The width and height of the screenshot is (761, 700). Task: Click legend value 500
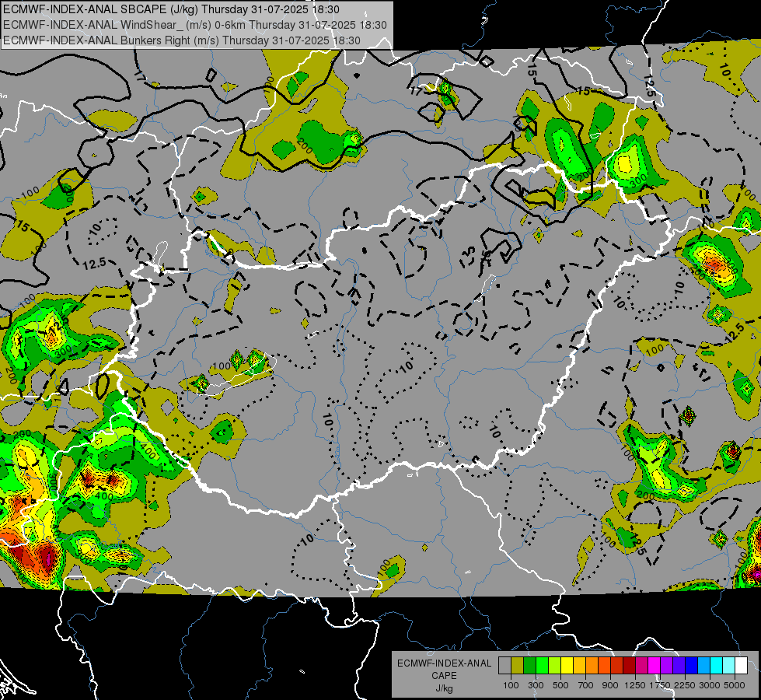[x=560, y=685]
